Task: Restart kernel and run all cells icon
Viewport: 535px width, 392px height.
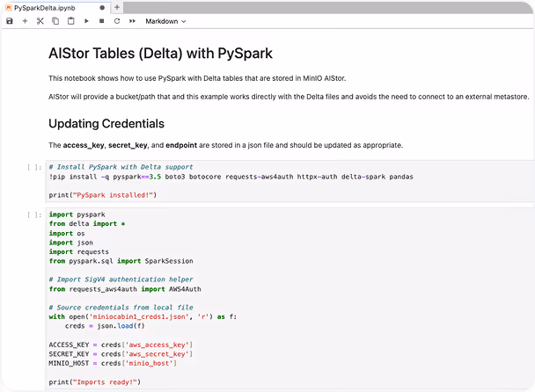Action: [x=132, y=21]
